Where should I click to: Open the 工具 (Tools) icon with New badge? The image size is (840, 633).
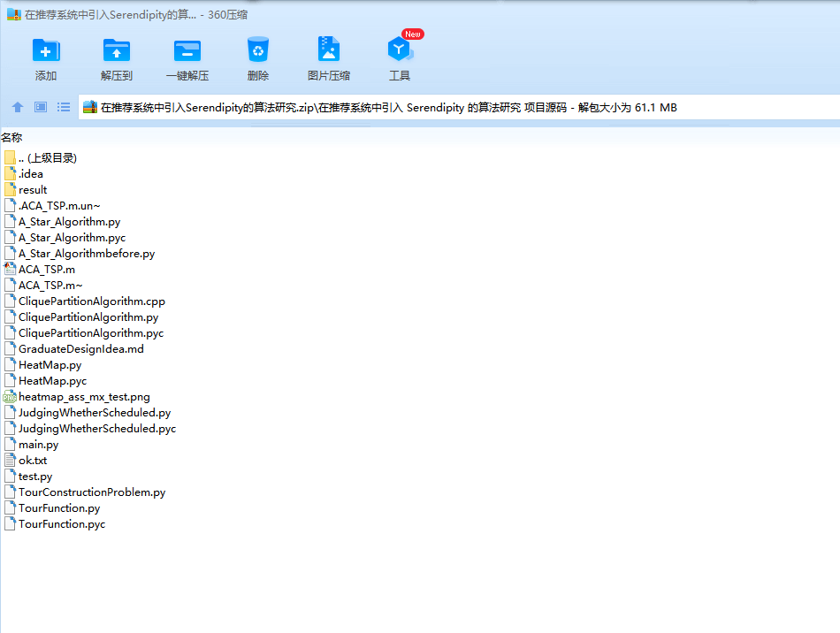(400, 50)
